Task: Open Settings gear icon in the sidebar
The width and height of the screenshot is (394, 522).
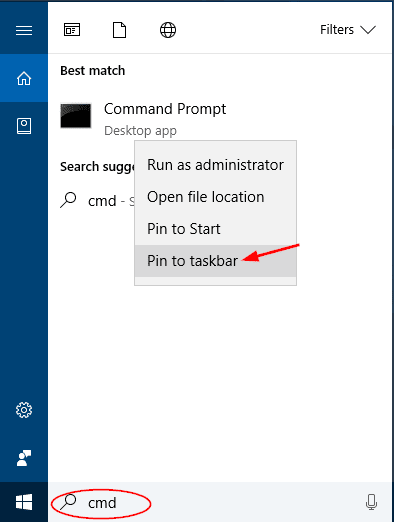Action: 24,410
